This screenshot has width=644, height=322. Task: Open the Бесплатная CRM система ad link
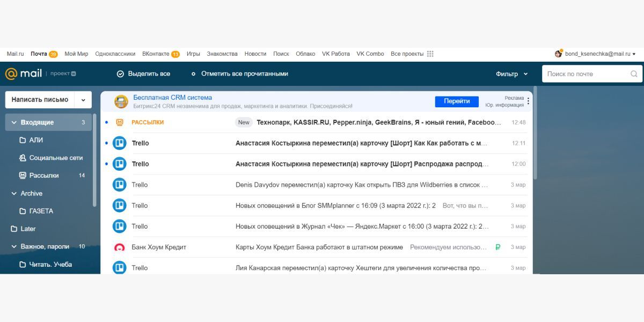(x=172, y=98)
